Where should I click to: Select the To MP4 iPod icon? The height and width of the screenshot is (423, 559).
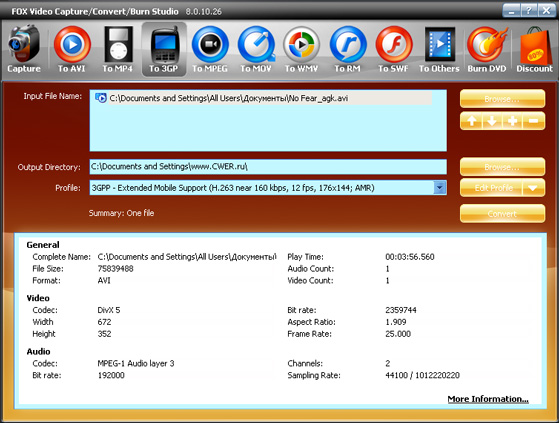pos(118,49)
